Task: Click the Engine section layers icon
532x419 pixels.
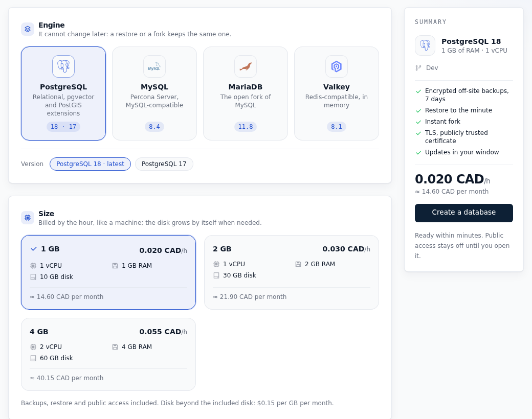Action: [x=28, y=29]
